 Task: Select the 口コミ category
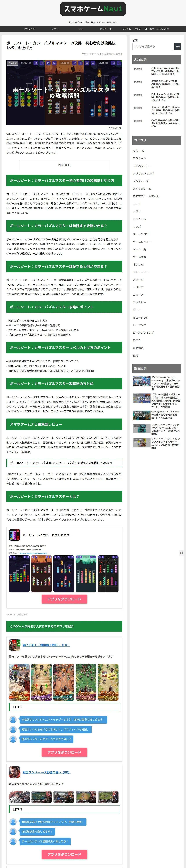(137, 340)
